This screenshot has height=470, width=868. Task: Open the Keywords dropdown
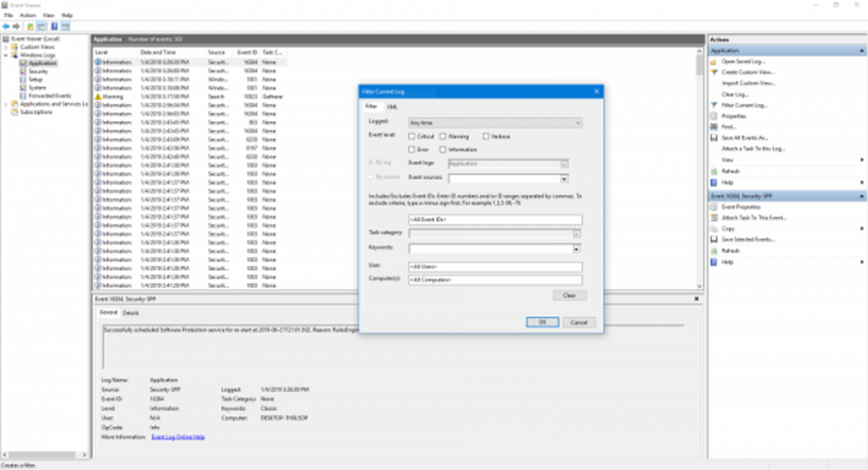[x=577, y=248]
